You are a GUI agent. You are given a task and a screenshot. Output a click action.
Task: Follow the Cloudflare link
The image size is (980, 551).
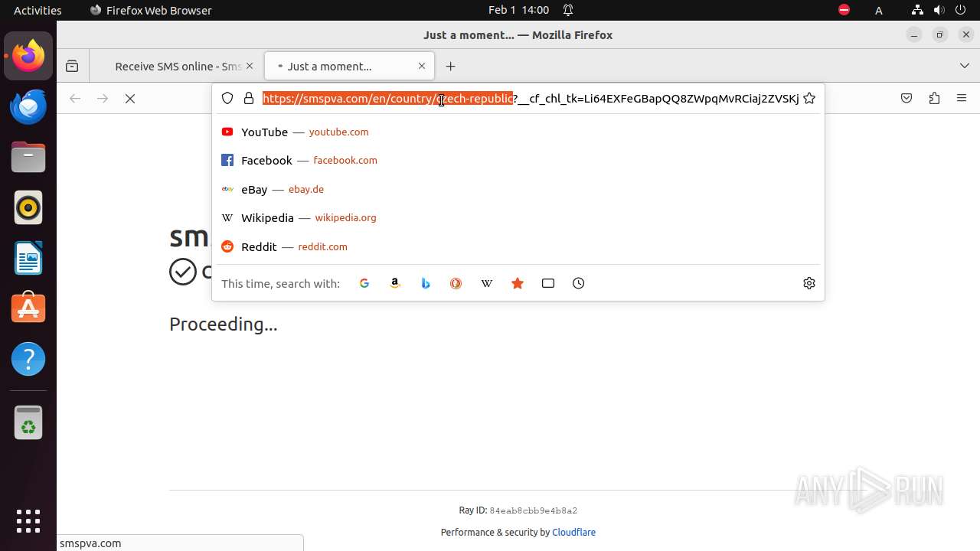574,533
